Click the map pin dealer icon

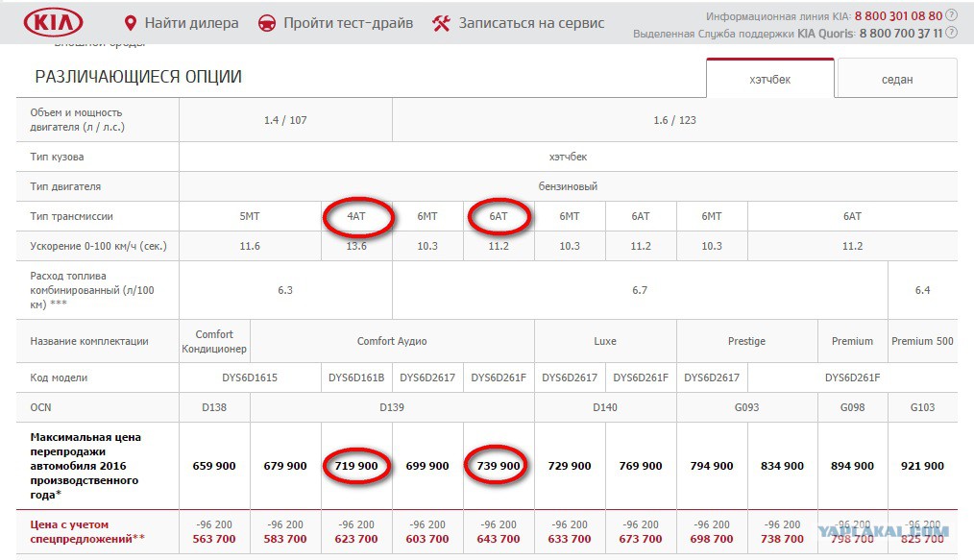click(130, 24)
